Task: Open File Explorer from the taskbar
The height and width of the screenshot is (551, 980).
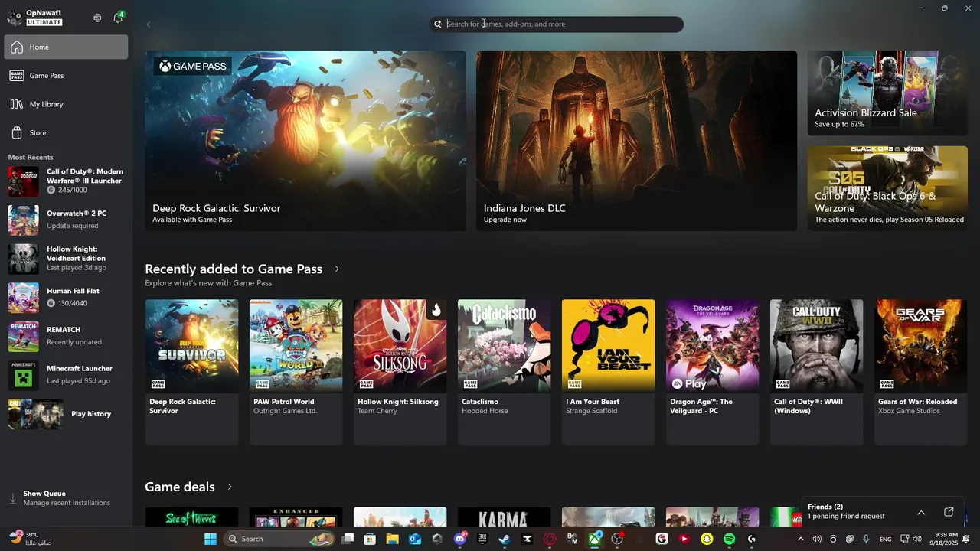Action: click(392, 539)
